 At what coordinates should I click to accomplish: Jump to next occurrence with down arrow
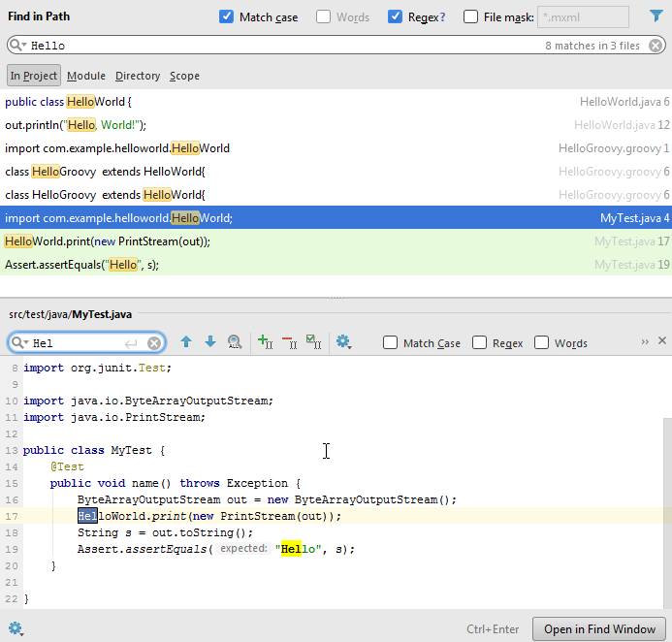pyautogui.click(x=209, y=342)
